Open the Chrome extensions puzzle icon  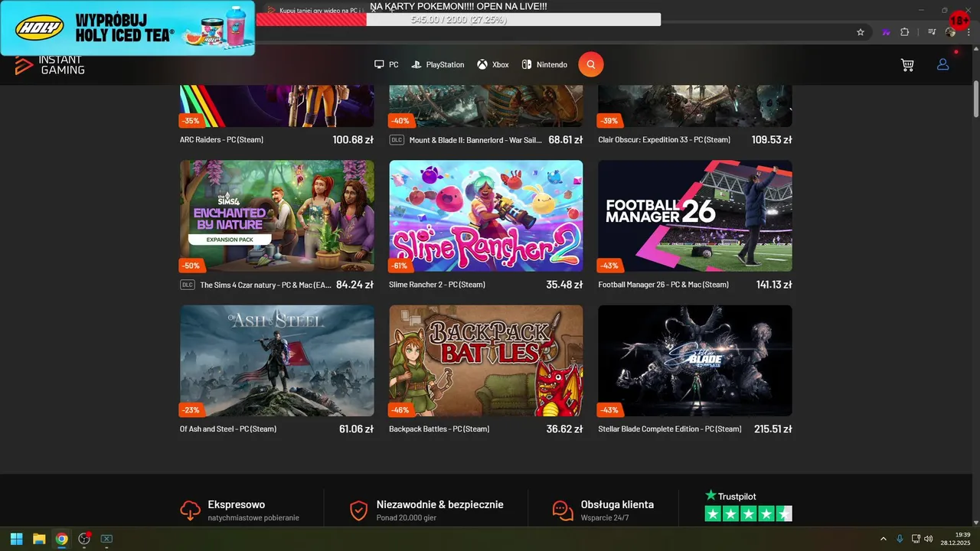click(905, 32)
